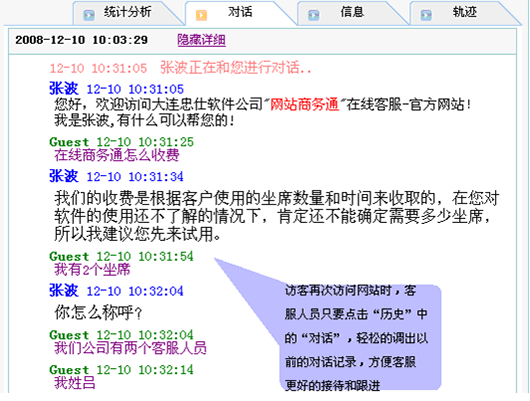Open the 统计分析 tab
This screenshot has height=401, width=530.
pyautogui.click(x=128, y=12)
